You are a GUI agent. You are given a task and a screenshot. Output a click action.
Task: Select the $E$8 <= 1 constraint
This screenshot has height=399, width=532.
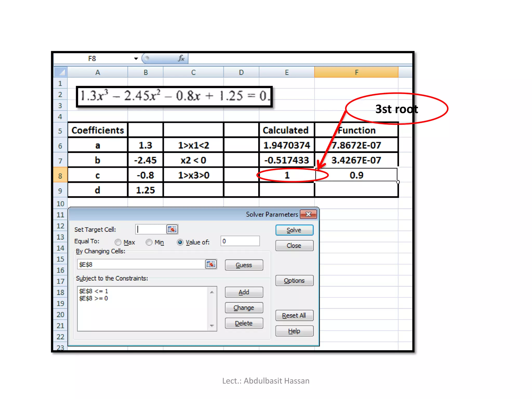(x=94, y=291)
